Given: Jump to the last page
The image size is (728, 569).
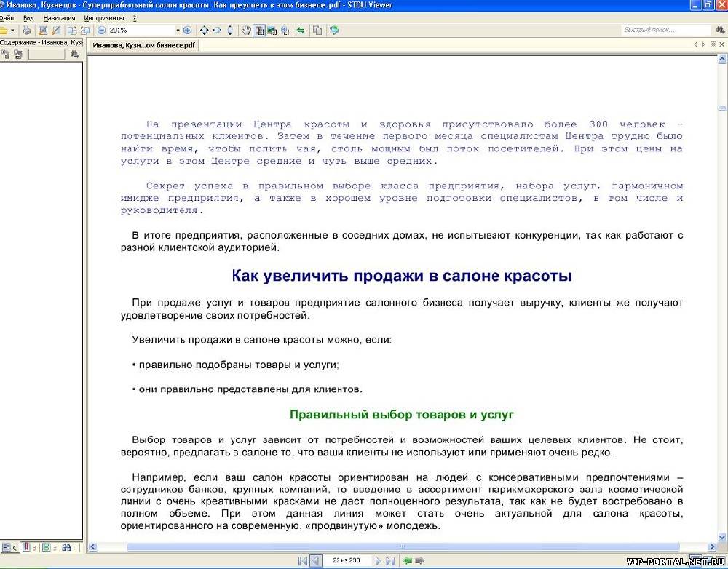Looking at the screenshot, I should (390, 561).
